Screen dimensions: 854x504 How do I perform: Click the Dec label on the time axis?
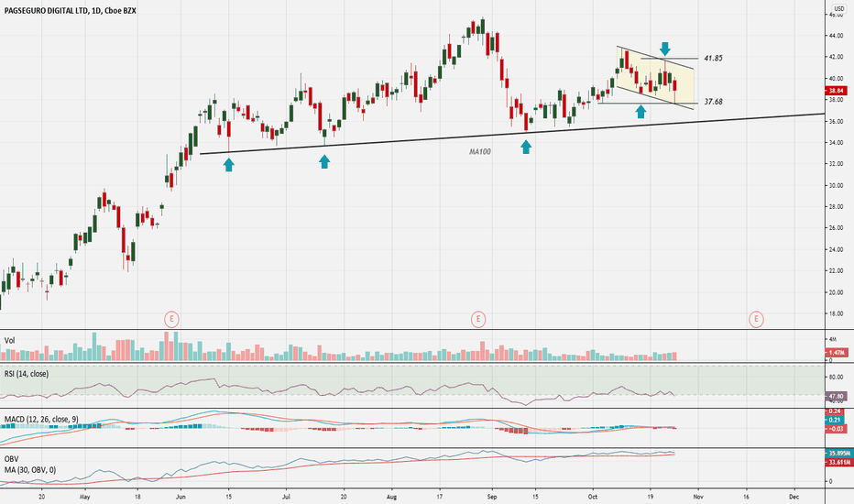click(x=794, y=497)
